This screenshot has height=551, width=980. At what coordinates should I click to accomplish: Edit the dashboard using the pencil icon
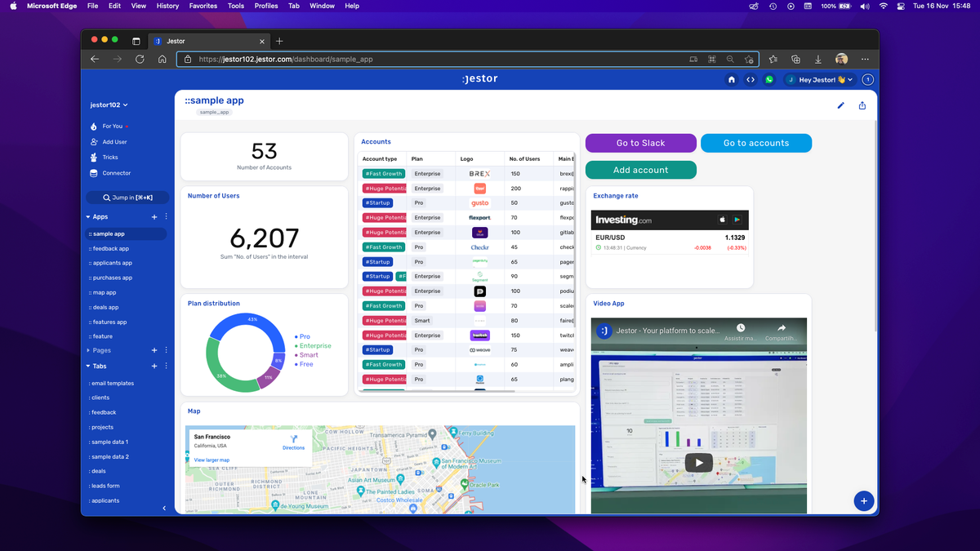click(840, 105)
